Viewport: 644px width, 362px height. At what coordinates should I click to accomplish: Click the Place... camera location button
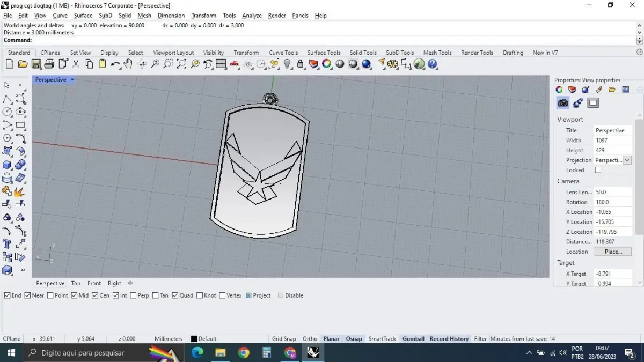[x=613, y=252]
